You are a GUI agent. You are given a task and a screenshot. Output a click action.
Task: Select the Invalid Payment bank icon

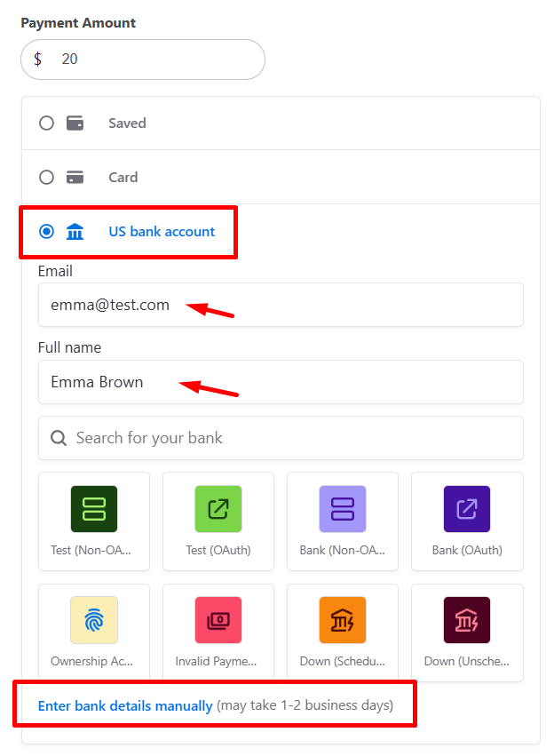pos(218,620)
